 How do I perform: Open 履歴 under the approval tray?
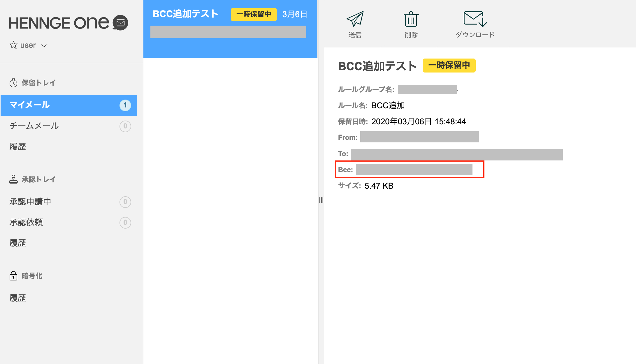(18, 243)
